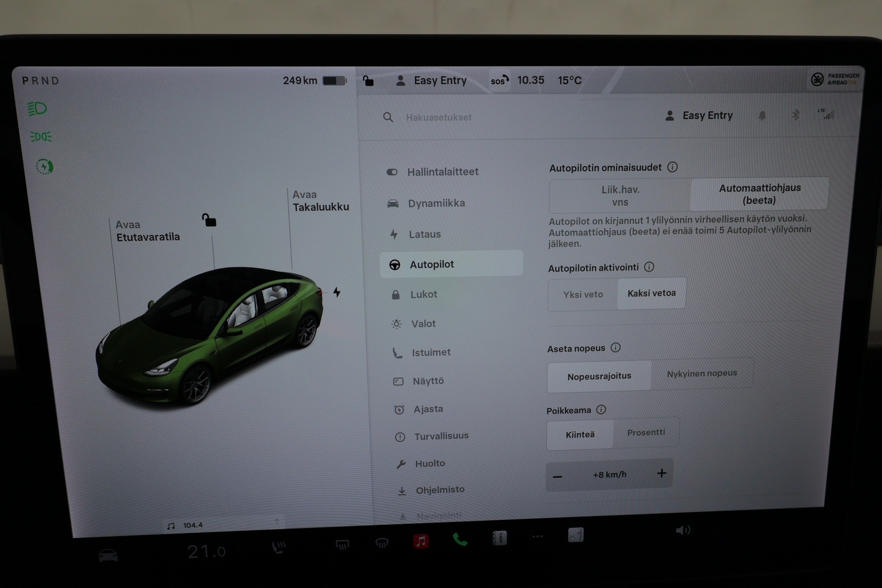Image resolution: width=882 pixels, height=588 pixels.
Task: Open the trunk with Avaa Takaluukku
Action: click(x=321, y=201)
